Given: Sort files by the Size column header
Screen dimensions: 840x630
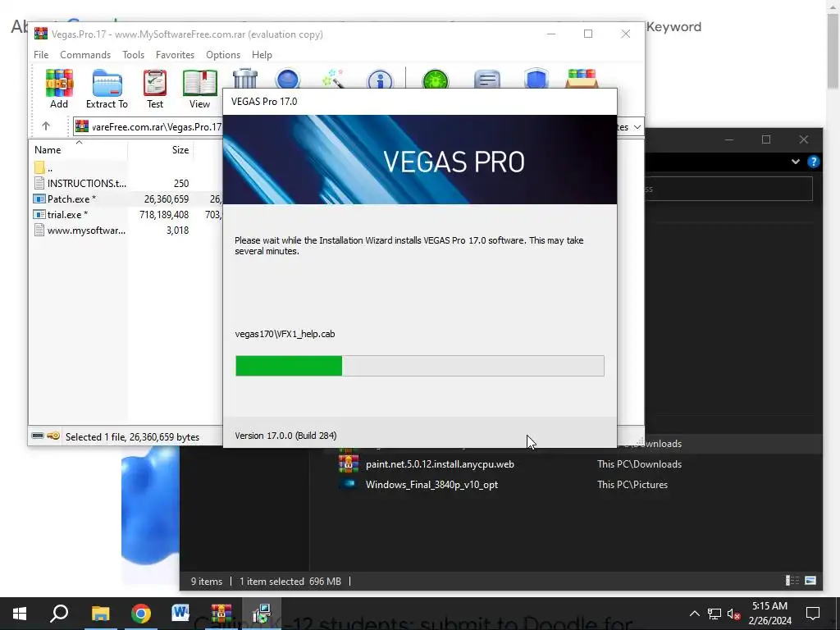Looking at the screenshot, I should click(x=161, y=150).
